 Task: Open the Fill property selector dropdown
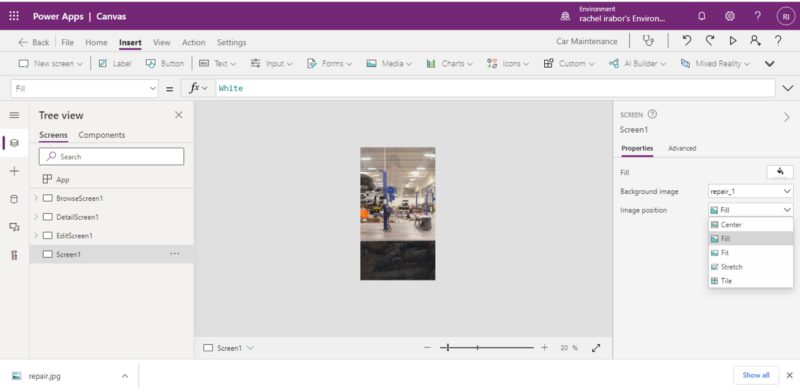coord(84,88)
